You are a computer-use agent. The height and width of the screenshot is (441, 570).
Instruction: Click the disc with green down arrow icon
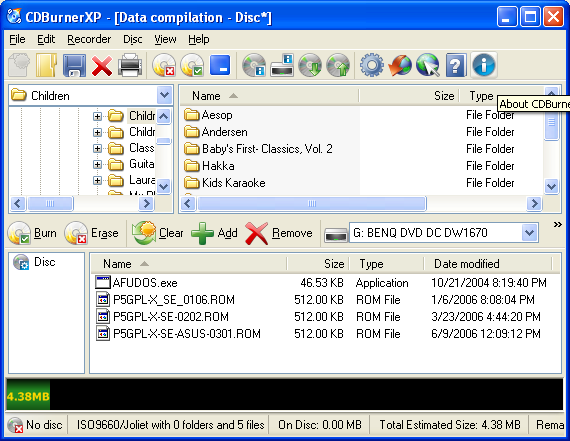point(310,65)
